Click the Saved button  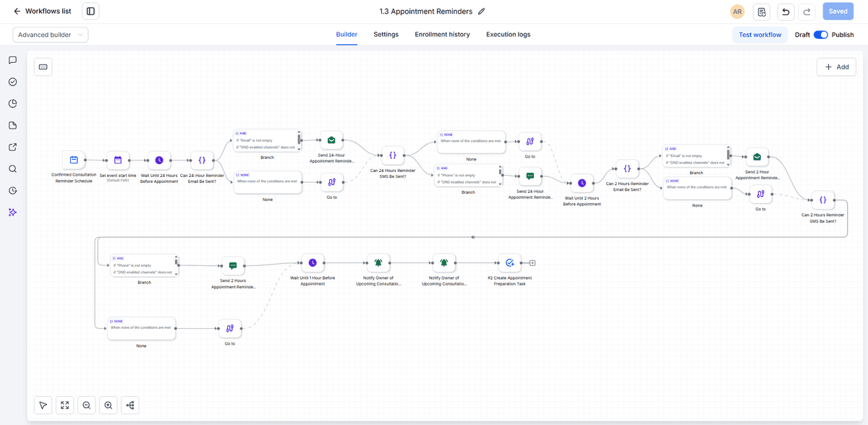pos(838,12)
